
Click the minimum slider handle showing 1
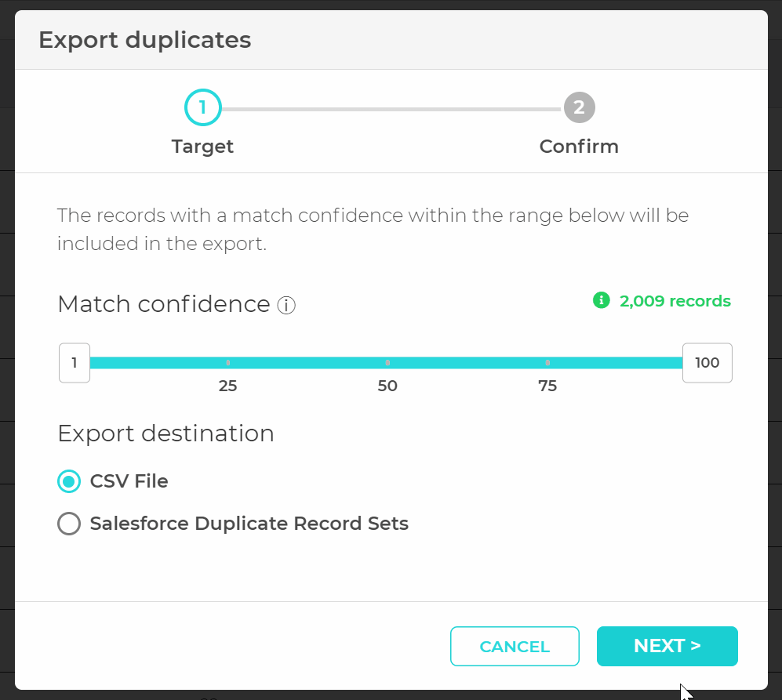pyautogui.click(x=75, y=363)
